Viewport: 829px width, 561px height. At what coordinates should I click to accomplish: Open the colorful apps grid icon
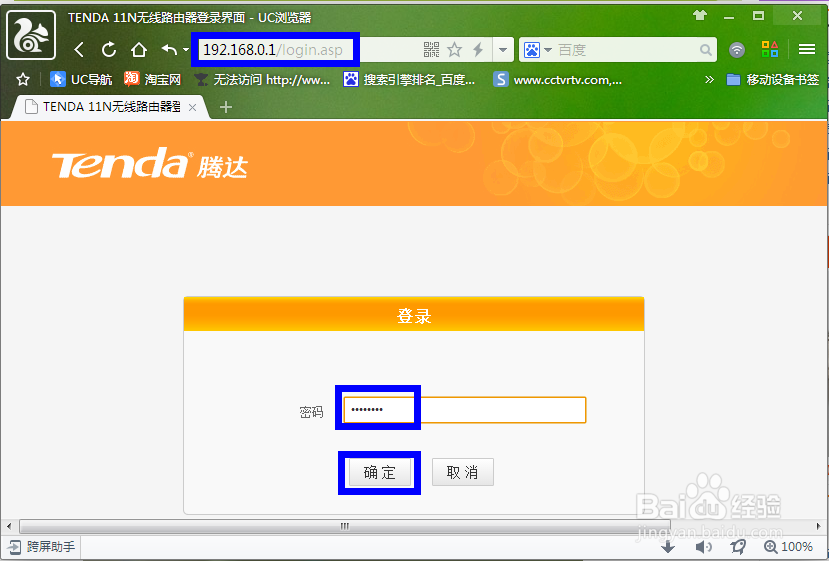[x=769, y=49]
